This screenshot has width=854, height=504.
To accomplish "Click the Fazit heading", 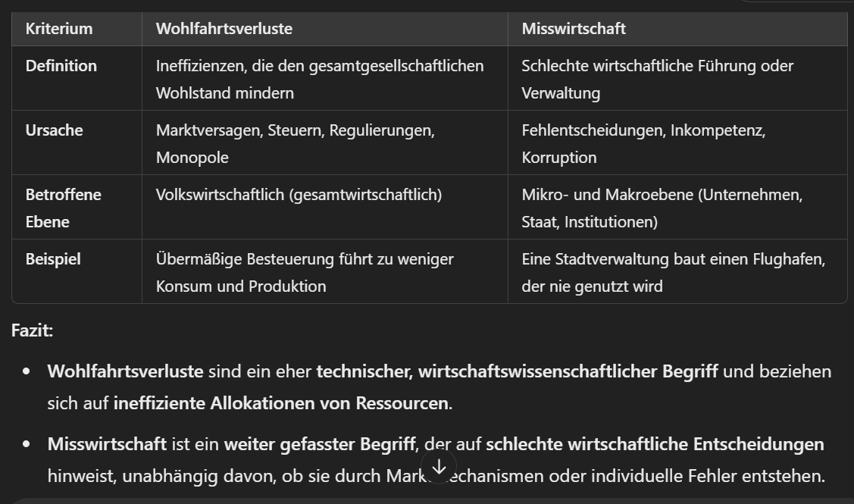I will 32,330.
